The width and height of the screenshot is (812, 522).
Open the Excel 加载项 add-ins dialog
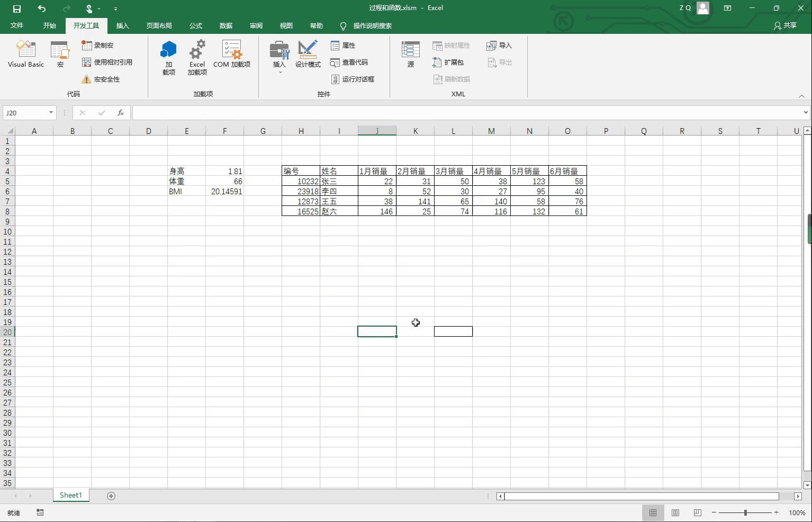pyautogui.click(x=196, y=57)
